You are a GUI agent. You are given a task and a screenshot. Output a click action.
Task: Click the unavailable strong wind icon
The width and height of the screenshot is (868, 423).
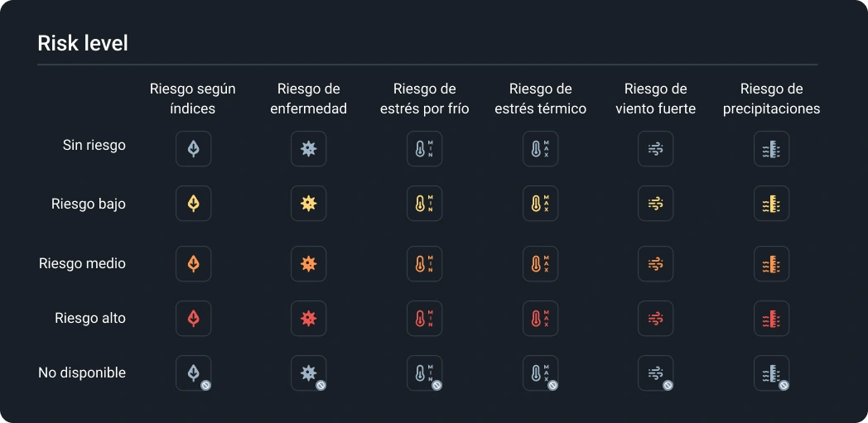point(655,373)
